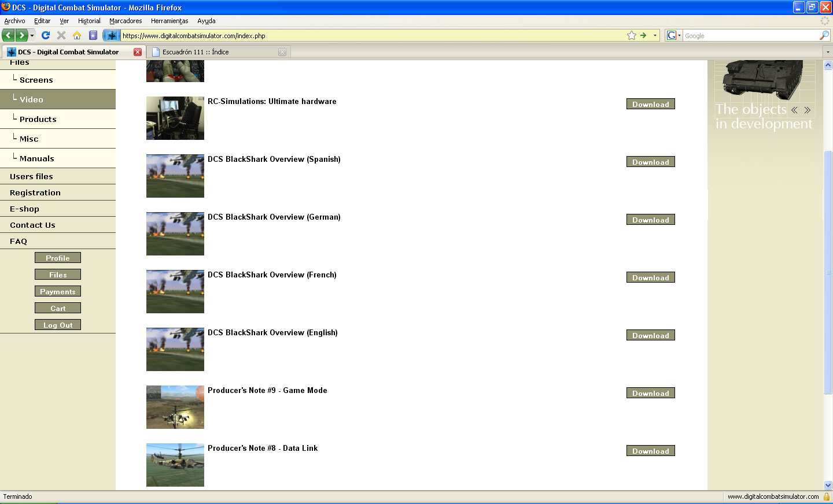Click the search magnifier icon
Image resolution: width=833 pixels, height=504 pixels.
coord(824,36)
